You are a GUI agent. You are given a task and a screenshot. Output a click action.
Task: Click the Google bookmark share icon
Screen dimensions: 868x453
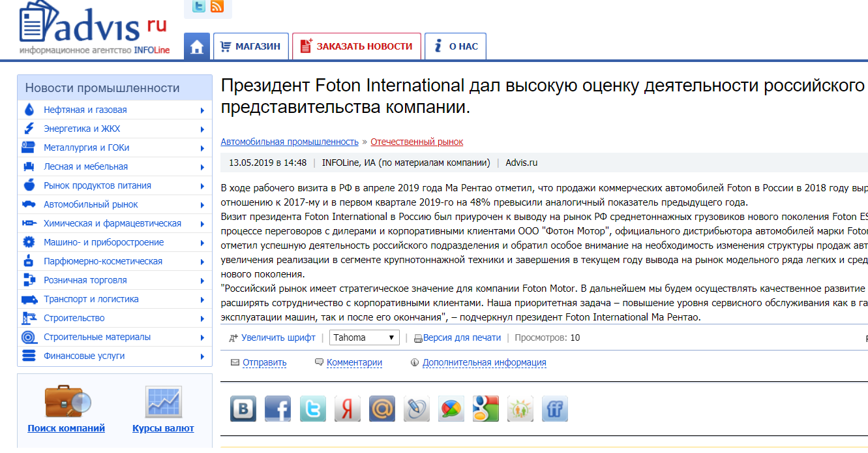tap(485, 408)
